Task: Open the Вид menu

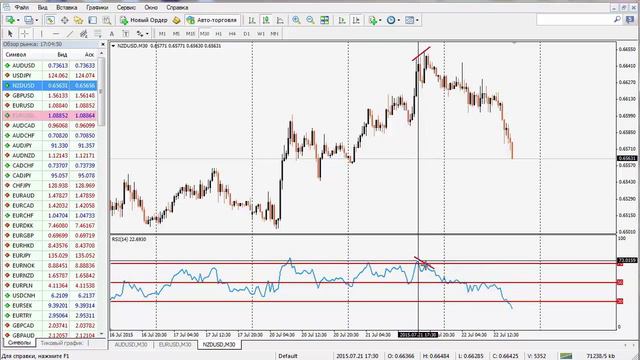Action: pyautogui.click(x=42, y=7)
